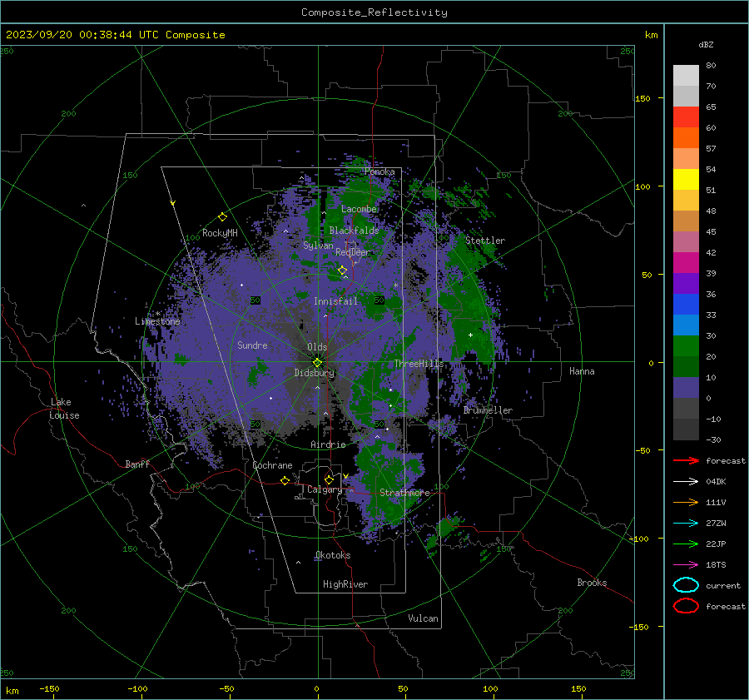Click the Airdrie city label

(328, 444)
